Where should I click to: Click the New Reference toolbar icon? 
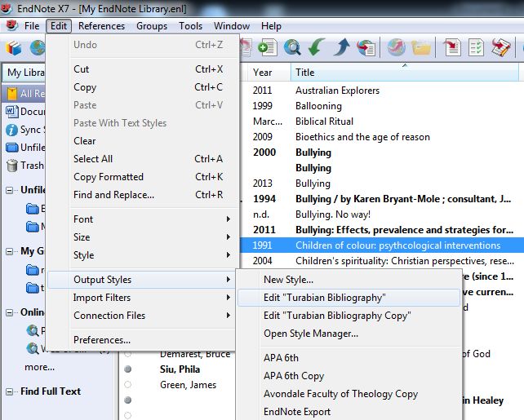tap(268, 48)
